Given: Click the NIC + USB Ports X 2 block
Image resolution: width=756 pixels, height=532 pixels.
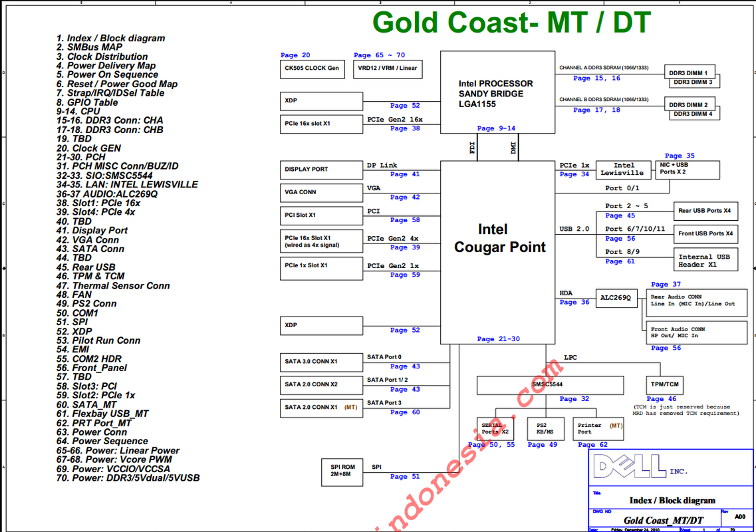Looking at the screenshot, I should tap(688, 170).
